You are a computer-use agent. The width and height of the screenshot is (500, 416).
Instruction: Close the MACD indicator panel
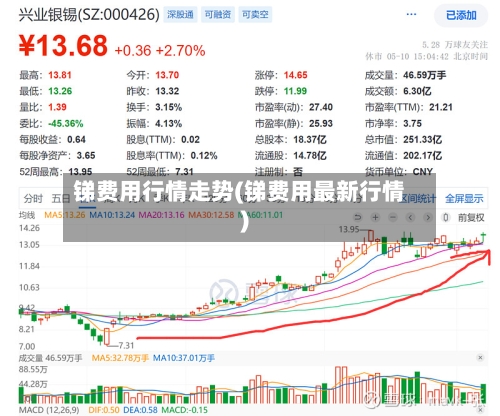(480, 410)
